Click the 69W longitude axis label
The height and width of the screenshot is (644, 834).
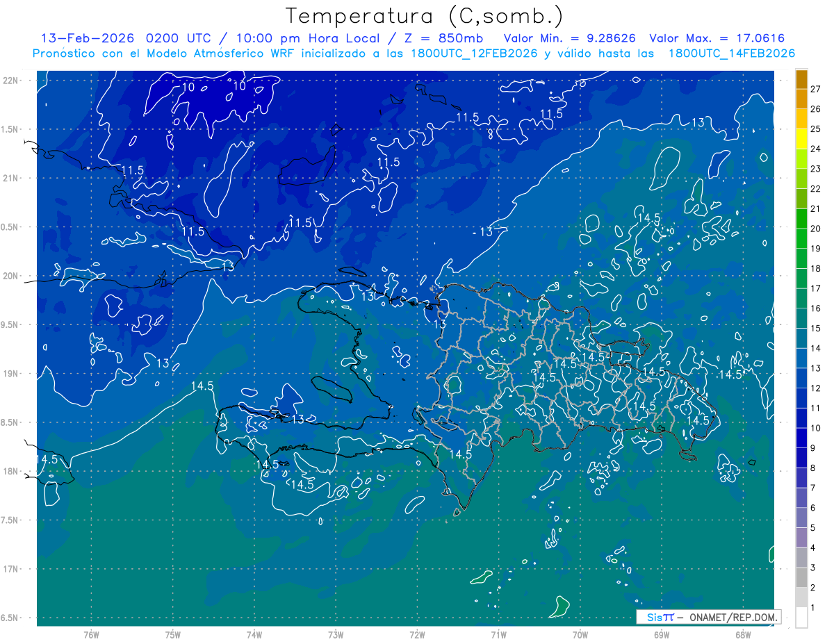[x=661, y=634]
